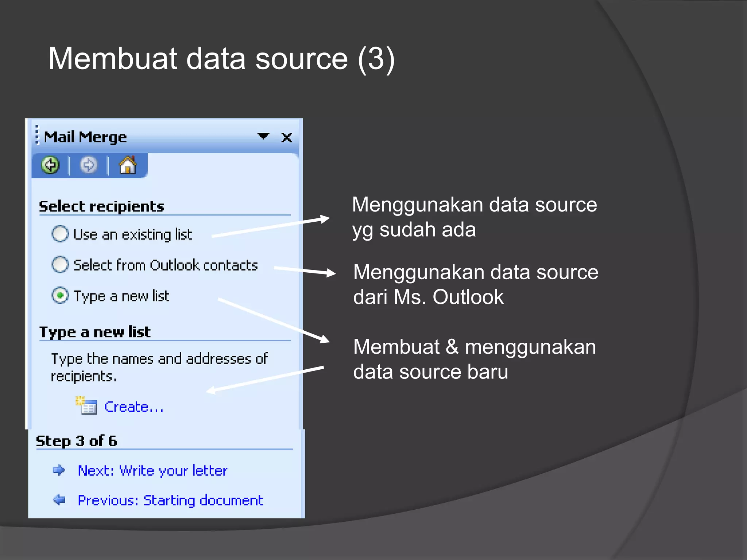
Task: Click 'Menggunakan data source yg sudah ada' text
Action: click(475, 217)
